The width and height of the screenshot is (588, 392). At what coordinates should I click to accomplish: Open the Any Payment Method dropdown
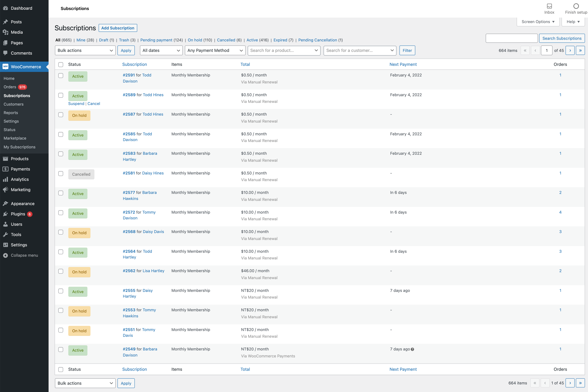pos(215,50)
